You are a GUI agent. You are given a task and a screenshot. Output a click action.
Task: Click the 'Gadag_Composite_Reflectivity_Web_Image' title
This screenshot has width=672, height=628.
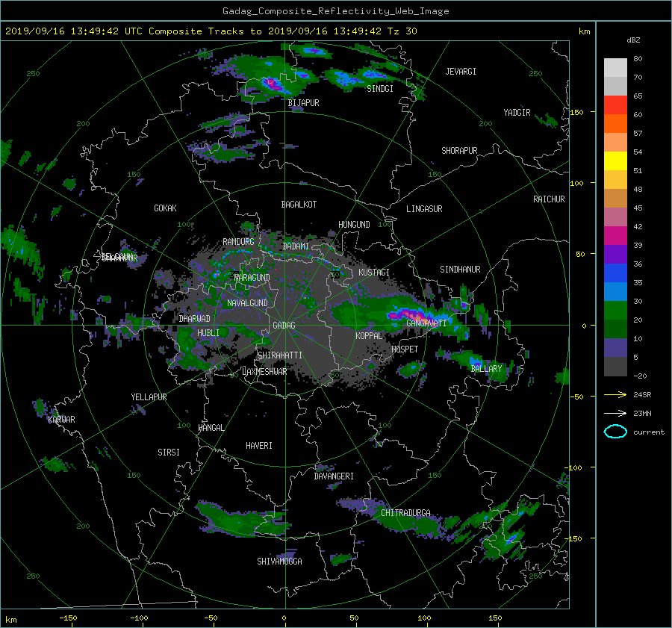click(335, 11)
